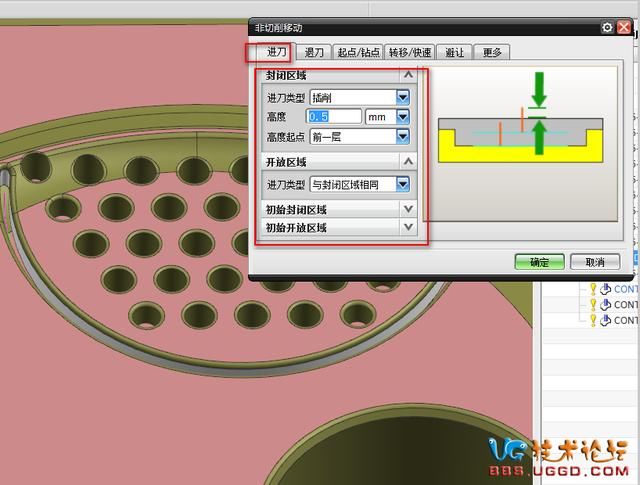Confirm with the 确定 button
This screenshot has width=640, height=485.
click(x=540, y=262)
